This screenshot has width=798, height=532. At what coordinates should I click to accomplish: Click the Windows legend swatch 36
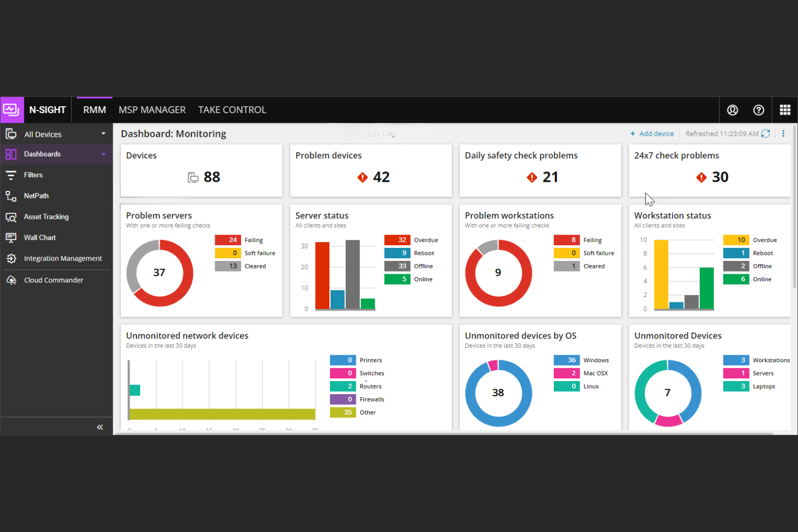pos(567,360)
